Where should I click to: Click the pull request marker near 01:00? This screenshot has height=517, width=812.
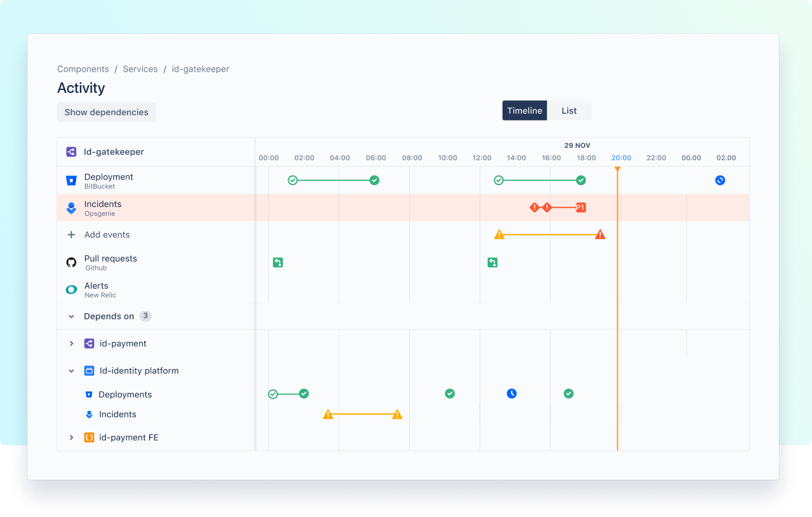[x=278, y=262]
